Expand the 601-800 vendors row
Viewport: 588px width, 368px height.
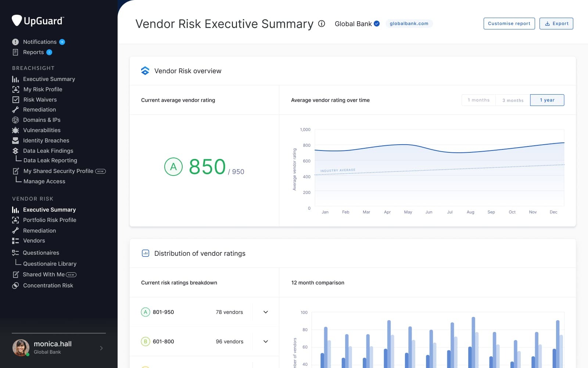click(x=266, y=342)
